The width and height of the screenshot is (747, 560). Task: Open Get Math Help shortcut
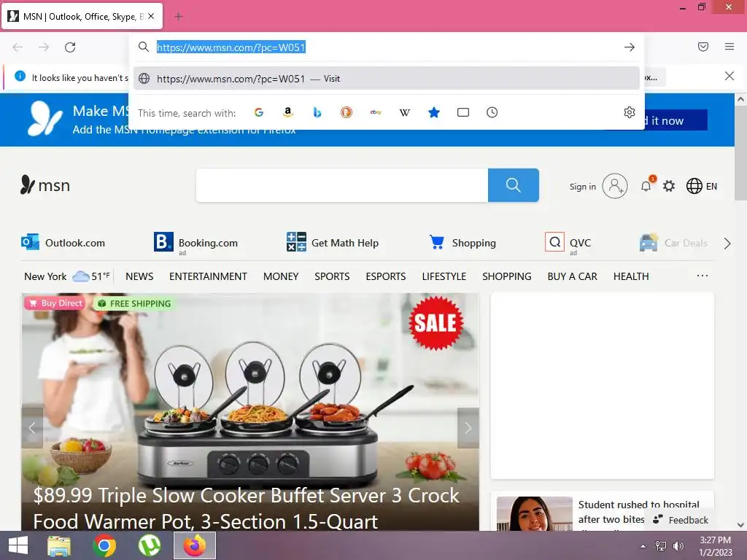333,242
